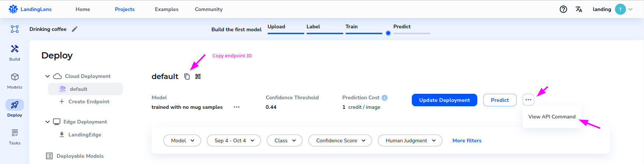
Task: Select View API Command menu entry
Action: point(552,117)
